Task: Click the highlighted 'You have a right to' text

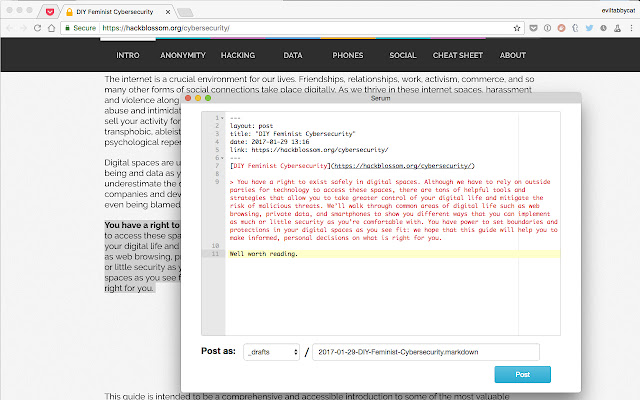Action: click(142, 225)
